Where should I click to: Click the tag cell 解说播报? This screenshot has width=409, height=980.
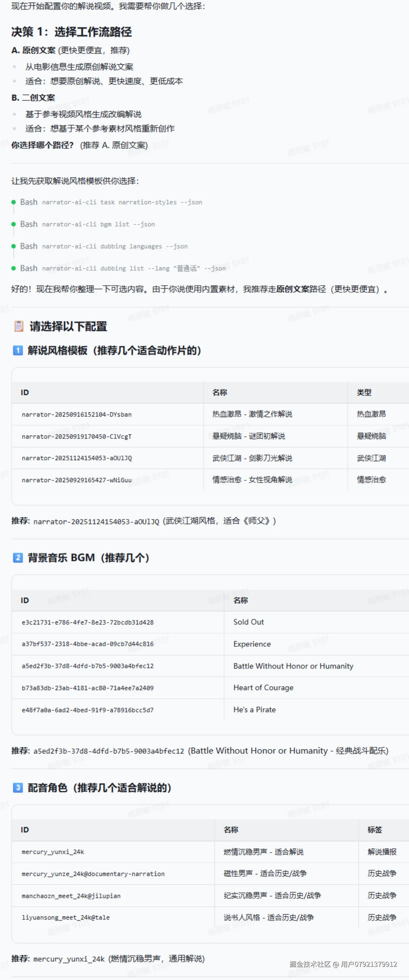pyautogui.click(x=382, y=852)
